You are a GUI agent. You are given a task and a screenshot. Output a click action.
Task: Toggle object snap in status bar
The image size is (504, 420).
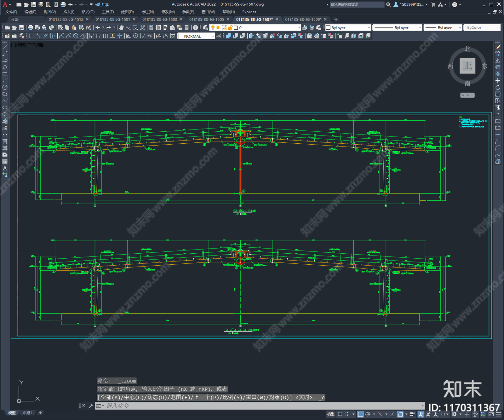pos(400,414)
